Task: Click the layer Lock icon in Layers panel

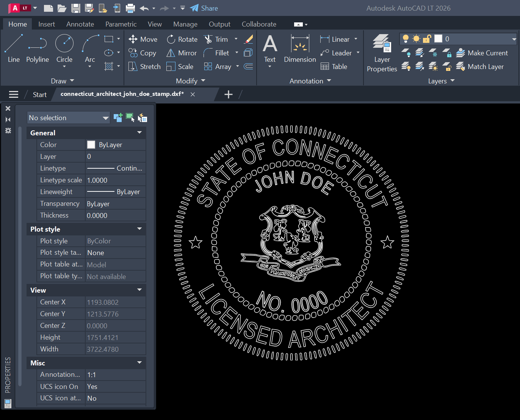Action: [447, 53]
